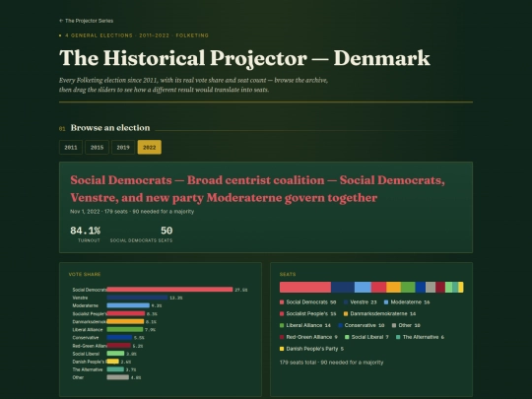Click the Red-Green Alliance vote share bar

pos(119,346)
